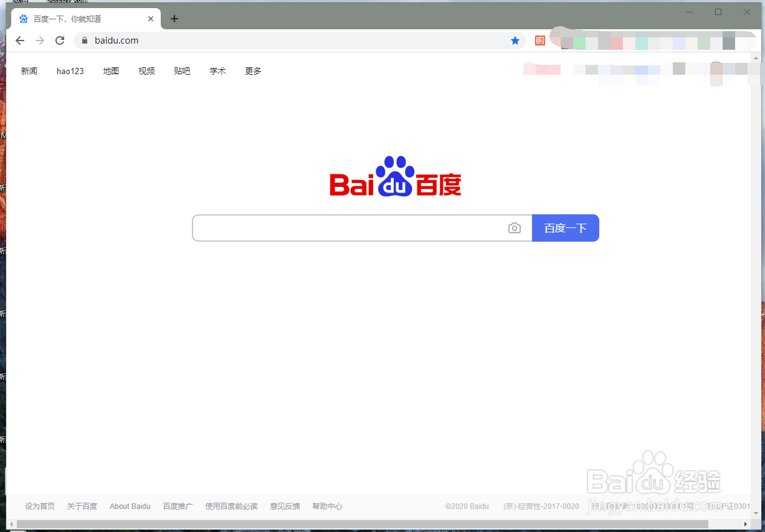Open the hao123 navigation link

(70, 71)
